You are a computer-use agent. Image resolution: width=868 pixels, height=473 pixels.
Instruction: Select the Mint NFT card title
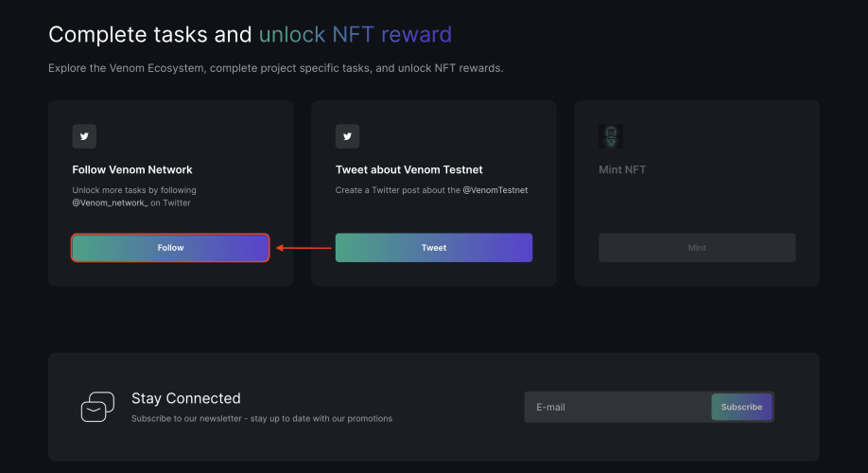click(622, 169)
